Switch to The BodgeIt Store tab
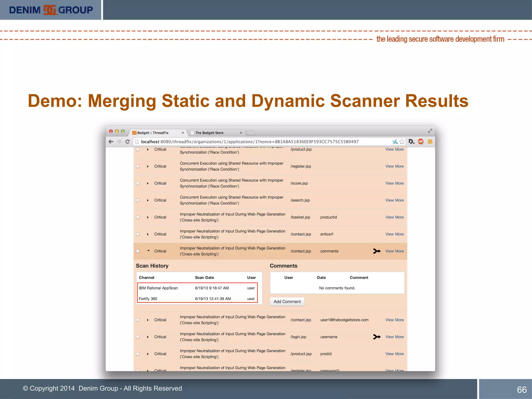Viewport: 532px width, 399px height. (x=209, y=133)
